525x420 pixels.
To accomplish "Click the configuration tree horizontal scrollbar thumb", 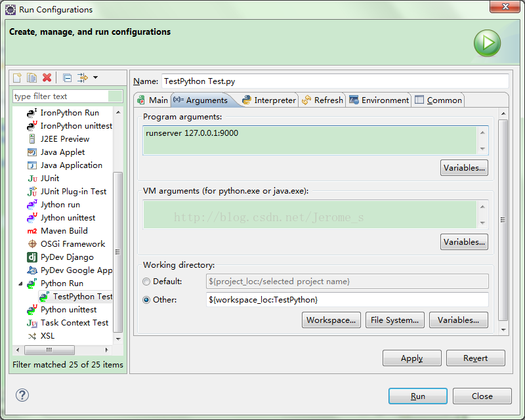I will coord(50,350).
